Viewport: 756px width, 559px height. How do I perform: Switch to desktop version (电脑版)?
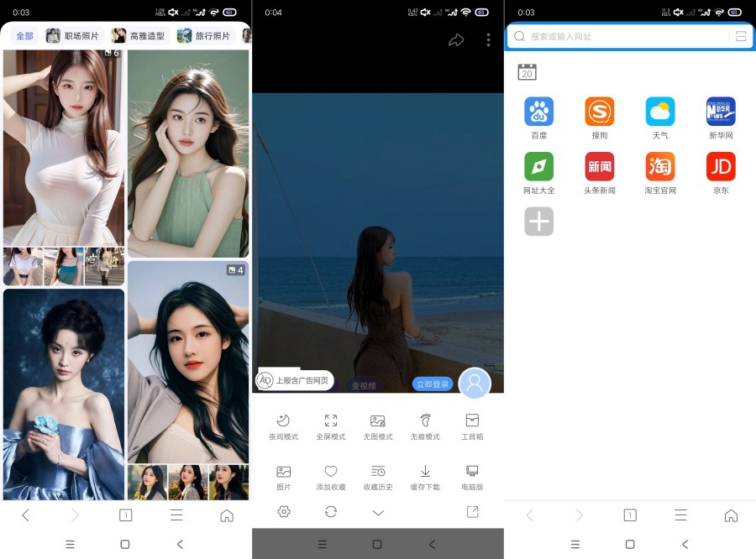click(x=472, y=477)
